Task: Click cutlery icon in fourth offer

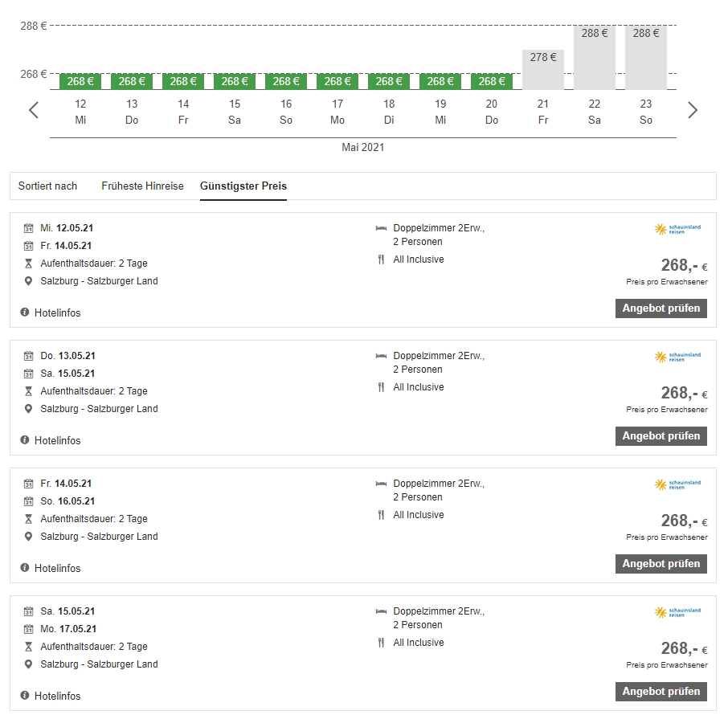Action: [x=382, y=643]
